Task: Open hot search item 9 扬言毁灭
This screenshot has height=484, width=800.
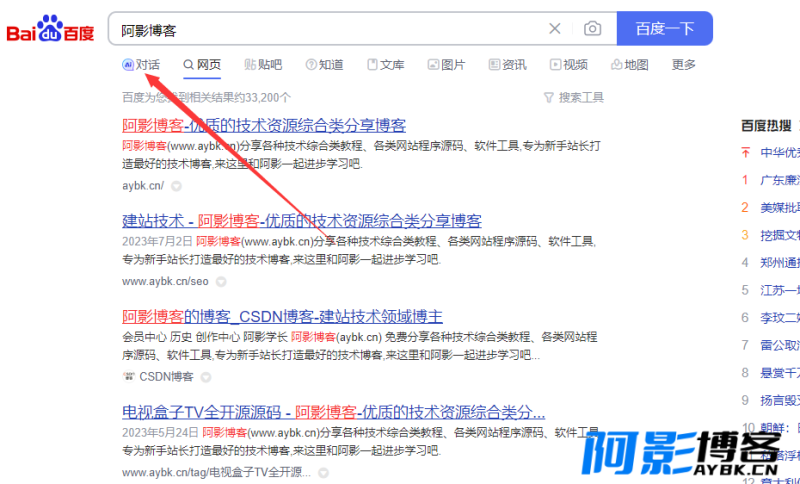Action: [780, 400]
